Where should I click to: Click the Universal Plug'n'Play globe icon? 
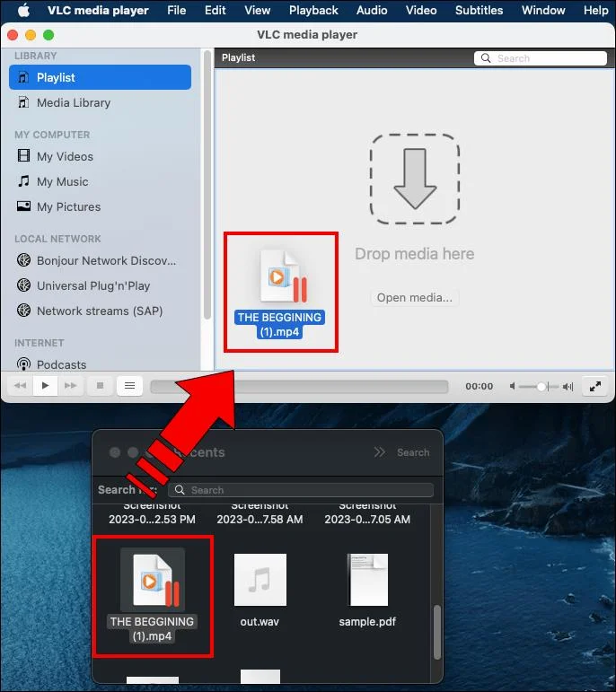pyautogui.click(x=23, y=285)
